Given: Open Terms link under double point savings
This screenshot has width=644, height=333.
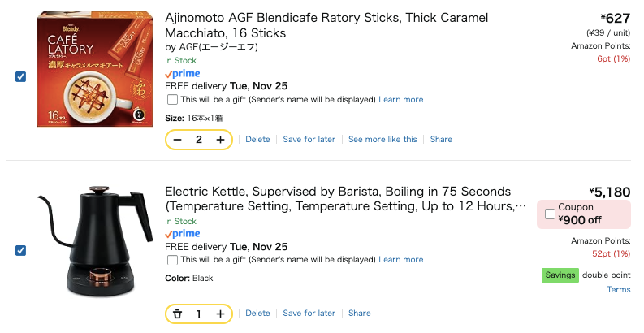Looking at the screenshot, I should (618, 290).
